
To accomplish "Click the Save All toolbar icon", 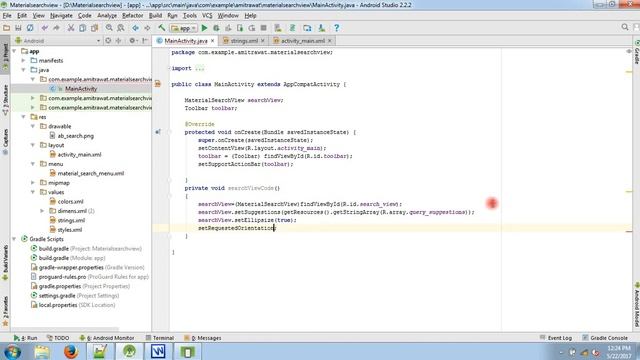I will (18, 28).
